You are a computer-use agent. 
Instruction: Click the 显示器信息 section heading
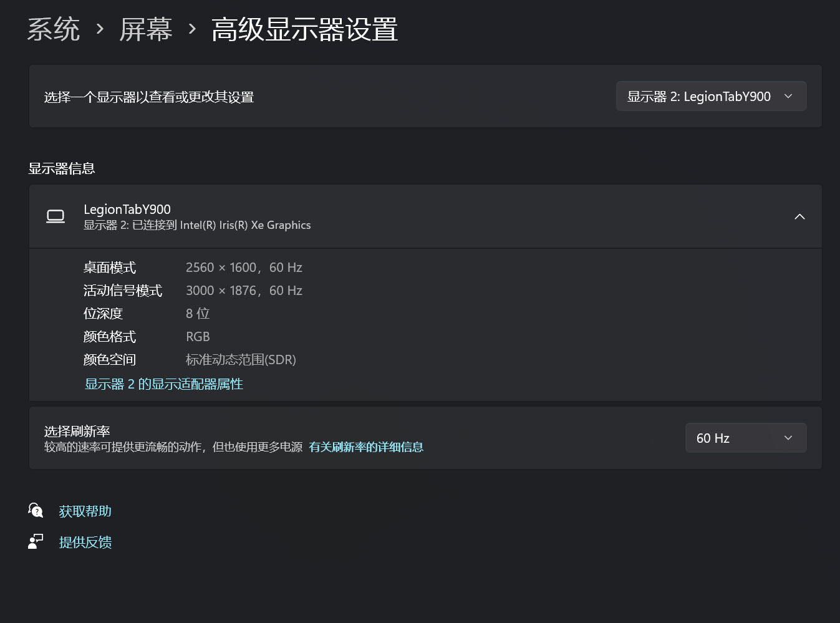pos(62,168)
